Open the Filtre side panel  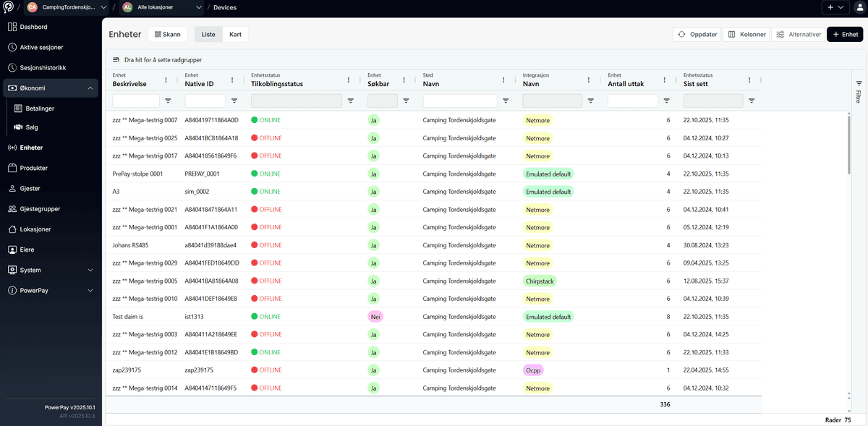tap(859, 92)
